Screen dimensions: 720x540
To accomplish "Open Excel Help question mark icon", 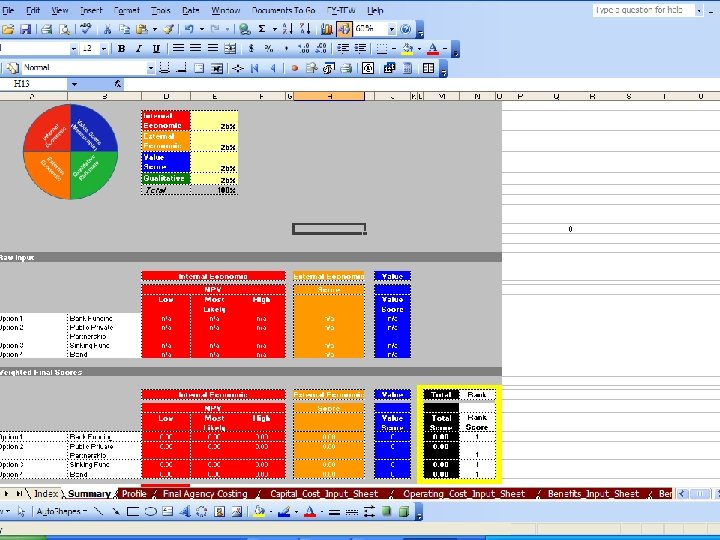I will [405, 29].
